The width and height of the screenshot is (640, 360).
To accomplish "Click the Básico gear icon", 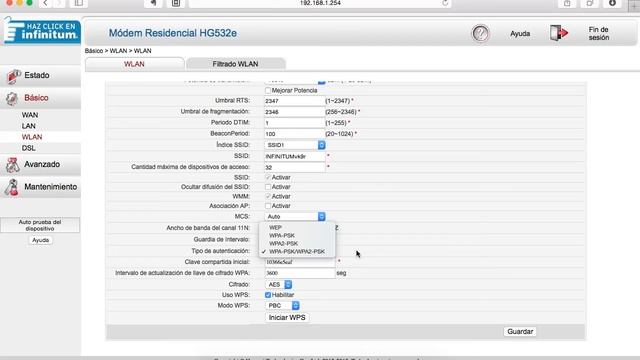I will click(12, 98).
